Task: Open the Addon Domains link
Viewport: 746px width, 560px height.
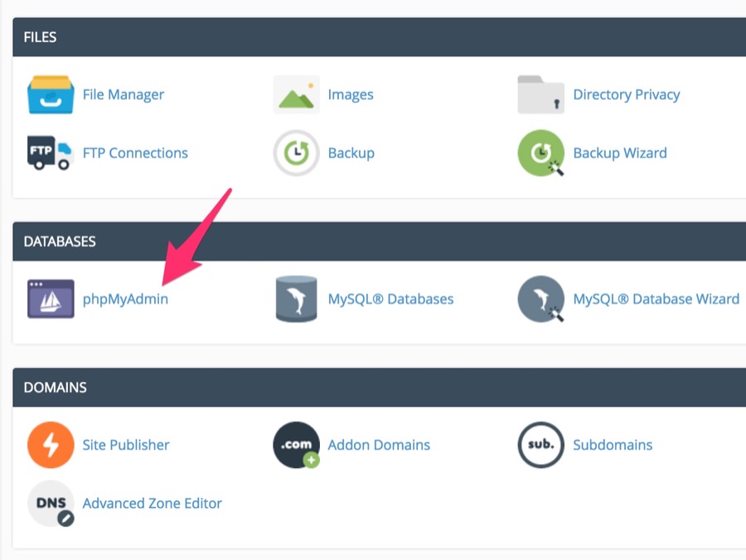Action: pos(379,445)
